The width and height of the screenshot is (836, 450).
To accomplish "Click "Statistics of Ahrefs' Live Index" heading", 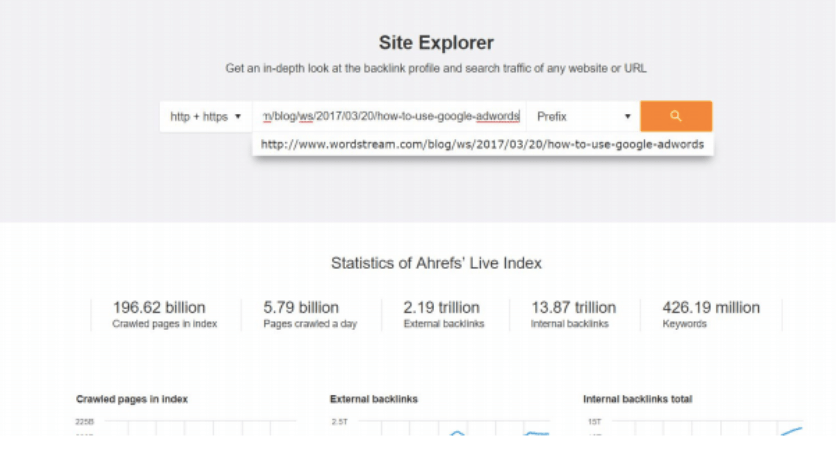I will [x=436, y=263].
